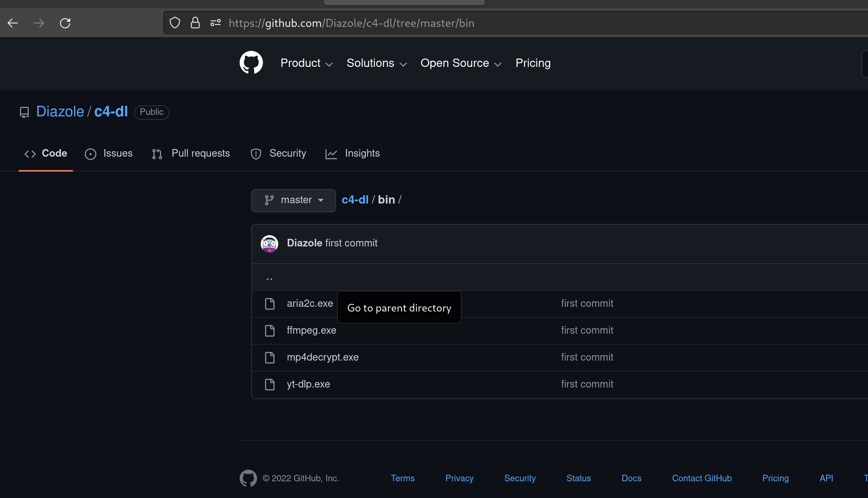Open the master branch selector
The width and height of the screenshot is (868, 498).
click(293, 200)
